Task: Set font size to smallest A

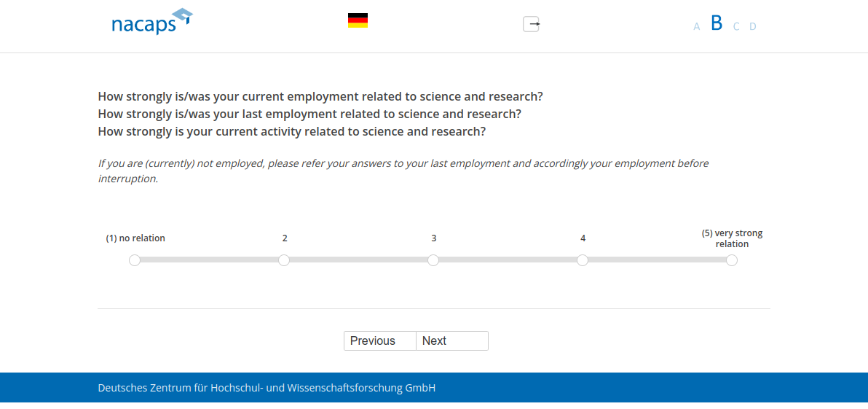Action: click(x=697, y=26)
